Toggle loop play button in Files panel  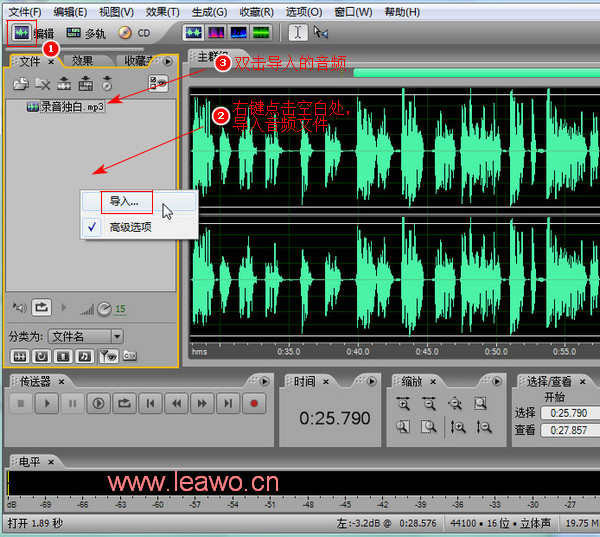[x=41, y=307]
